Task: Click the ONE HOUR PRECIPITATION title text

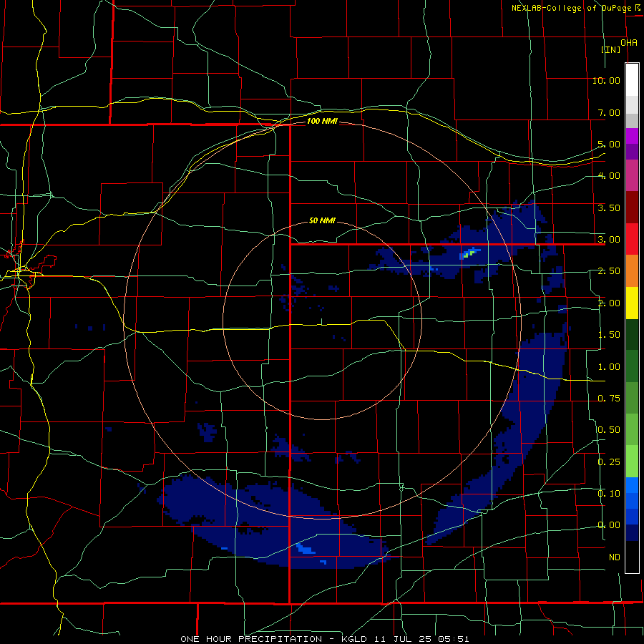Action: point(251,639)
